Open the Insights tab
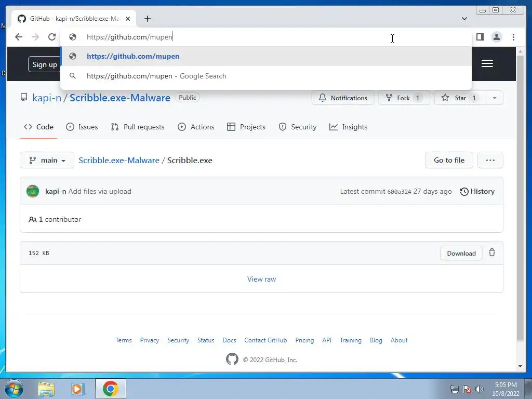Viewport: 532px width, 399px height. pyautogui.click(x=348, y=127)
